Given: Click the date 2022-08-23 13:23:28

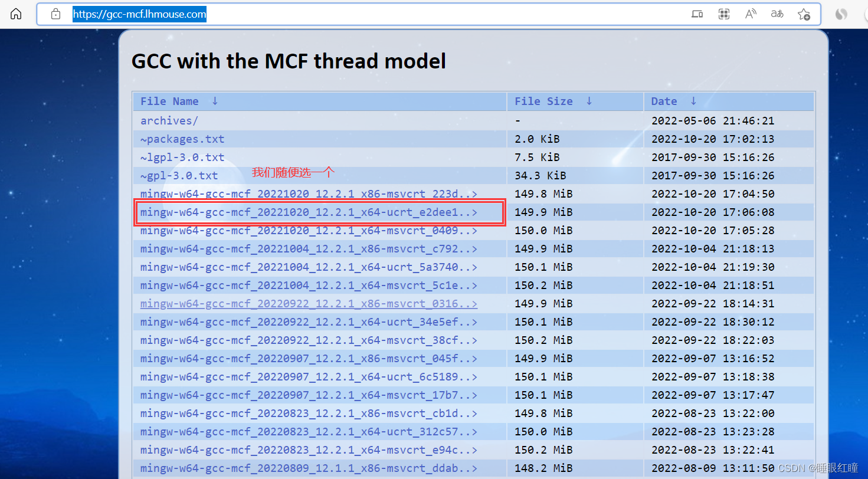Looking at the screenshot, I should [712, 431].
